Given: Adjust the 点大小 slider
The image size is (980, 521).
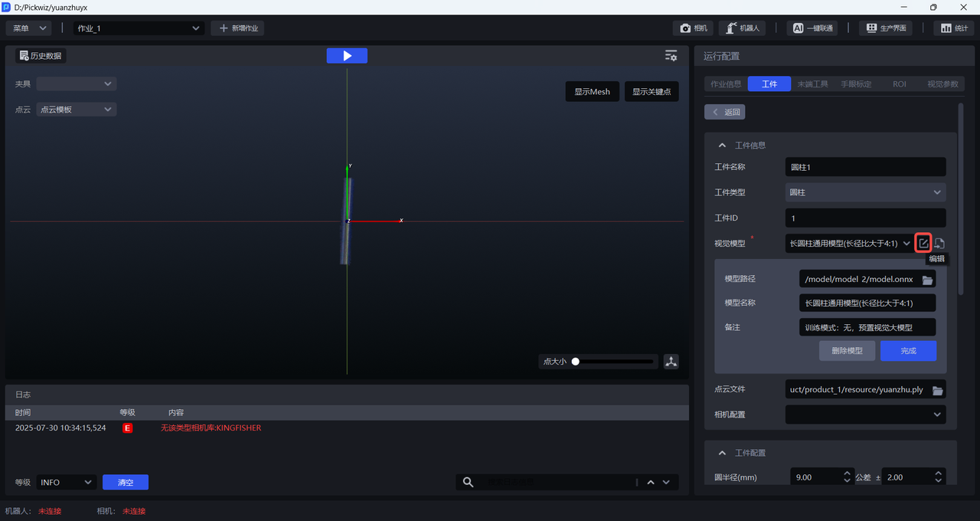Looking at the screenshot, I should [x=576, y=362].
